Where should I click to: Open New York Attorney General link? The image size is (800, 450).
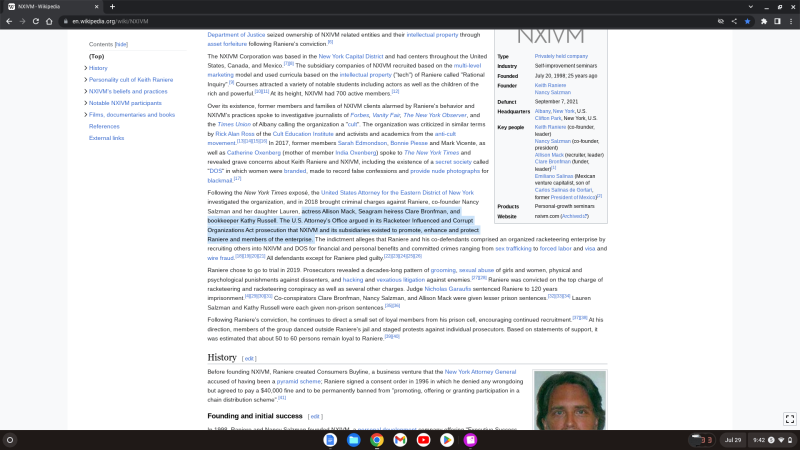point(480,372)
